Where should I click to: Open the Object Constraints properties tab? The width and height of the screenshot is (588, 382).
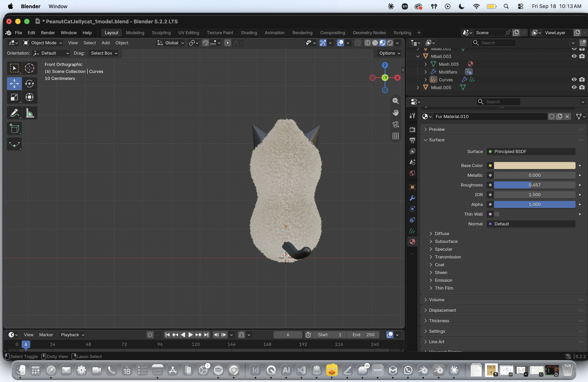pyautogui.click(x=412, y=220)
